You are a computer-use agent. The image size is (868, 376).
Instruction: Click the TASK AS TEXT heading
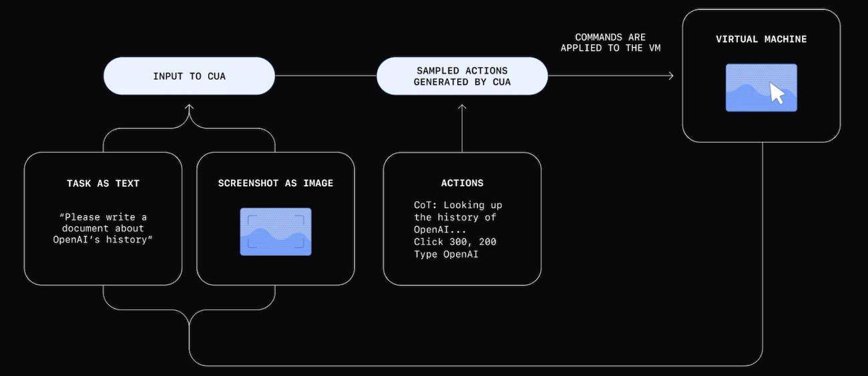pos(103,183)
